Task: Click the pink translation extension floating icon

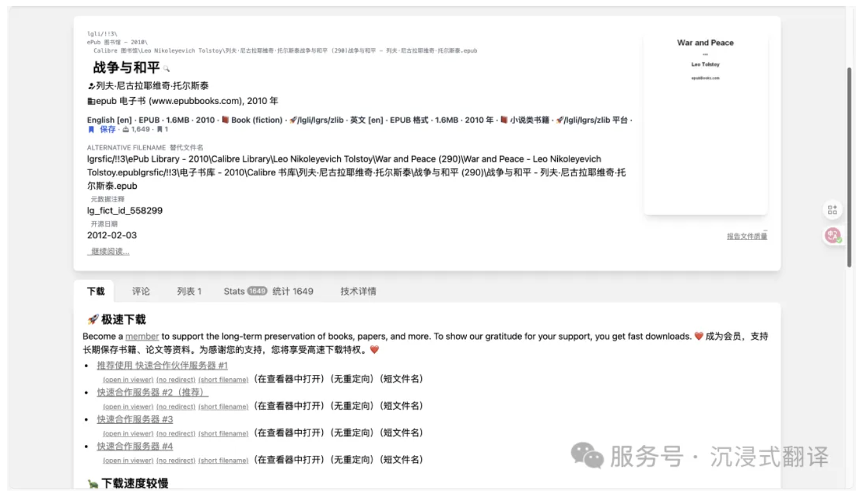Action: pos(833,236)
